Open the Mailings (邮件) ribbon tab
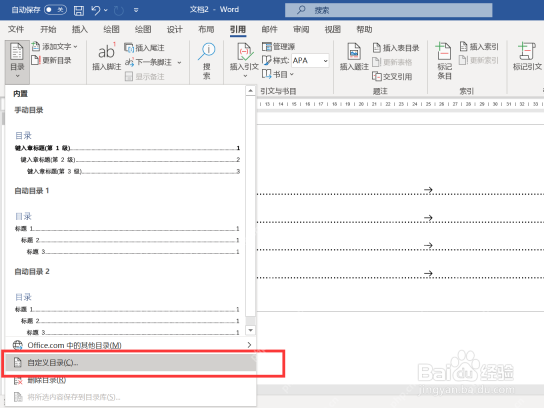544x408 pixels. [269, 29]
